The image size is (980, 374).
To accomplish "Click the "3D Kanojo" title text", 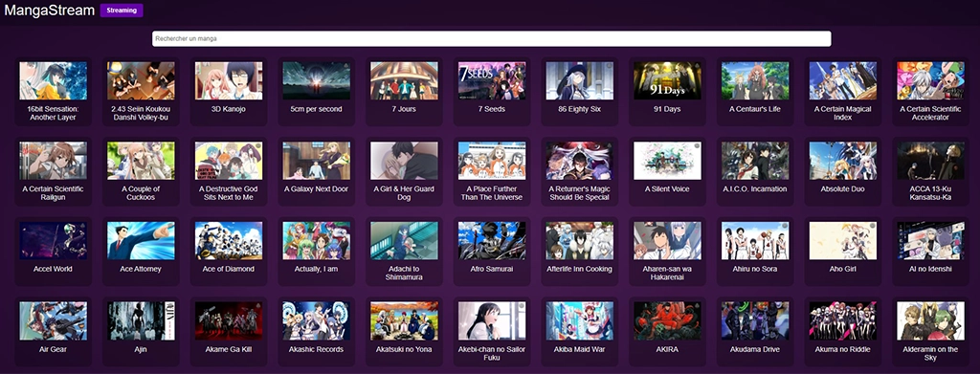I will pos(229,109).
